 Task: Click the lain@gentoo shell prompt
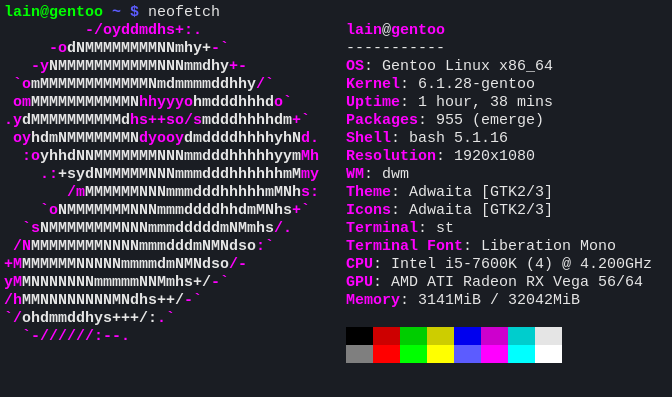(54, 12)
